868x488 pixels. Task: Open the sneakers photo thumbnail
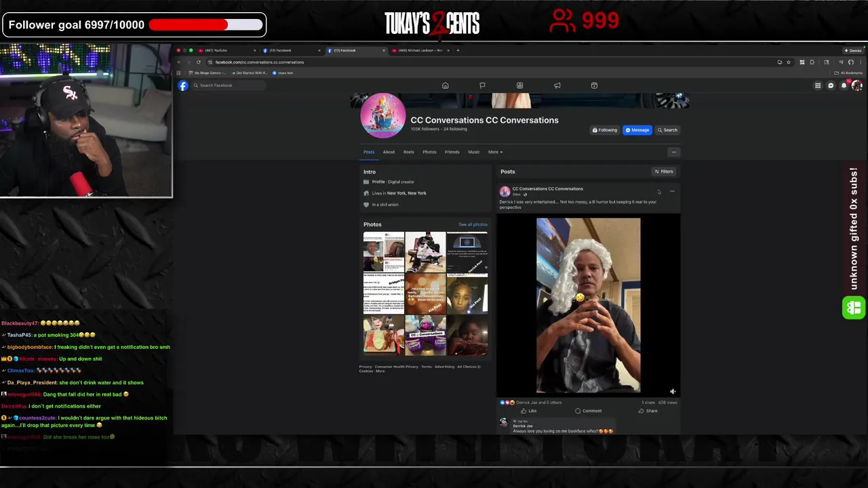coord(425,251)
